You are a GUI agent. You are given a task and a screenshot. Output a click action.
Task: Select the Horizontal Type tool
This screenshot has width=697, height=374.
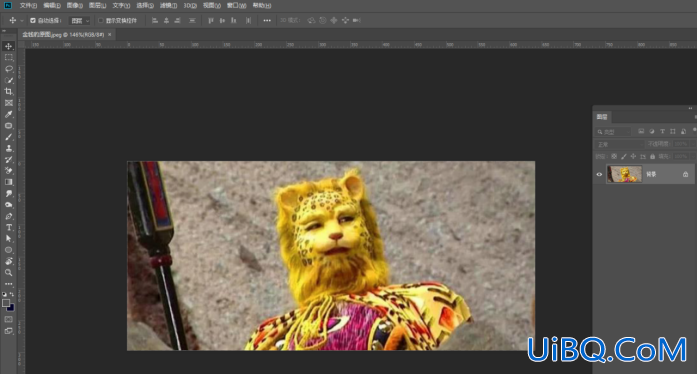(x=8, y=227)
